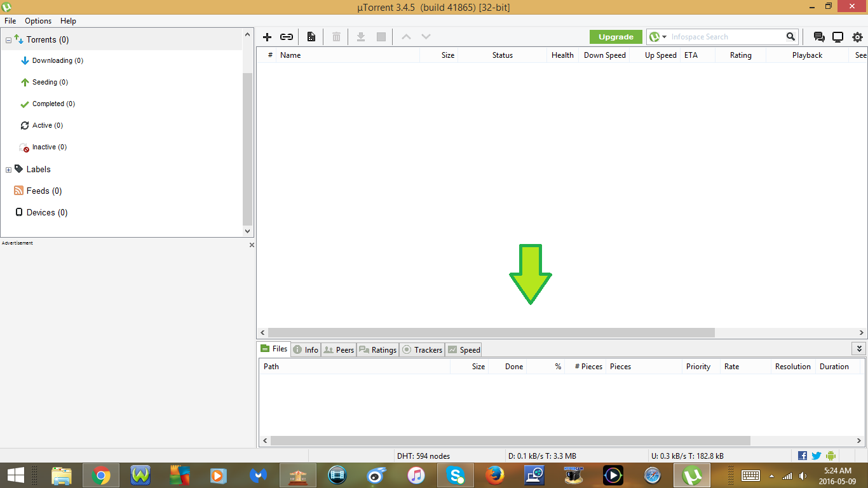Open the Windows Start button
Image resolution: width=868 pixels, height=488 pixels.
click(x=16, y=475)
